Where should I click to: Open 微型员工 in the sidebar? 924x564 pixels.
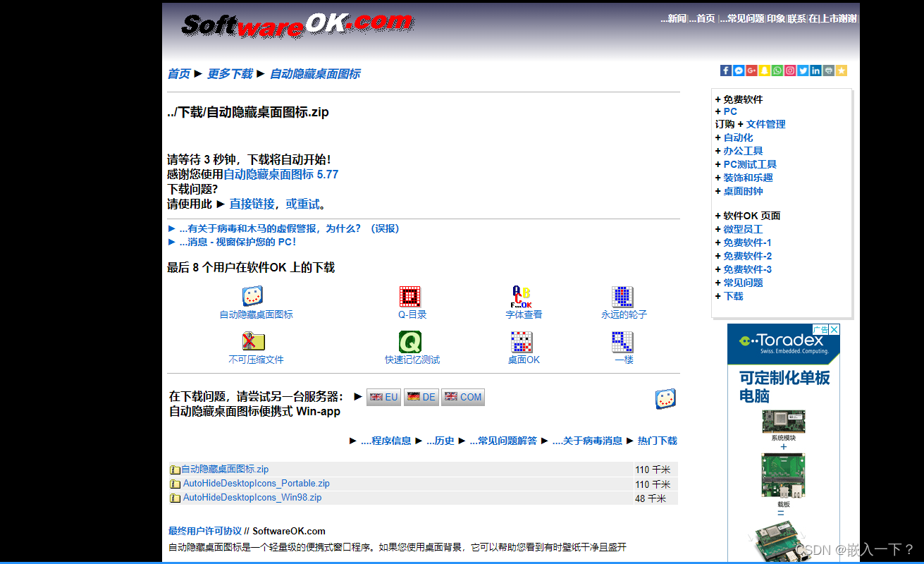743,229
